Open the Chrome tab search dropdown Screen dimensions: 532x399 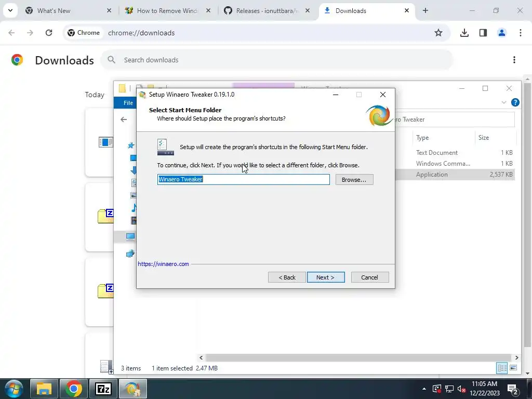(10, 10)
